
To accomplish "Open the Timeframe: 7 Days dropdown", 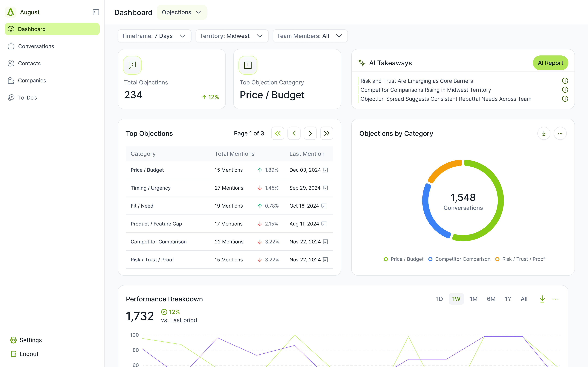I will [154, 36].
